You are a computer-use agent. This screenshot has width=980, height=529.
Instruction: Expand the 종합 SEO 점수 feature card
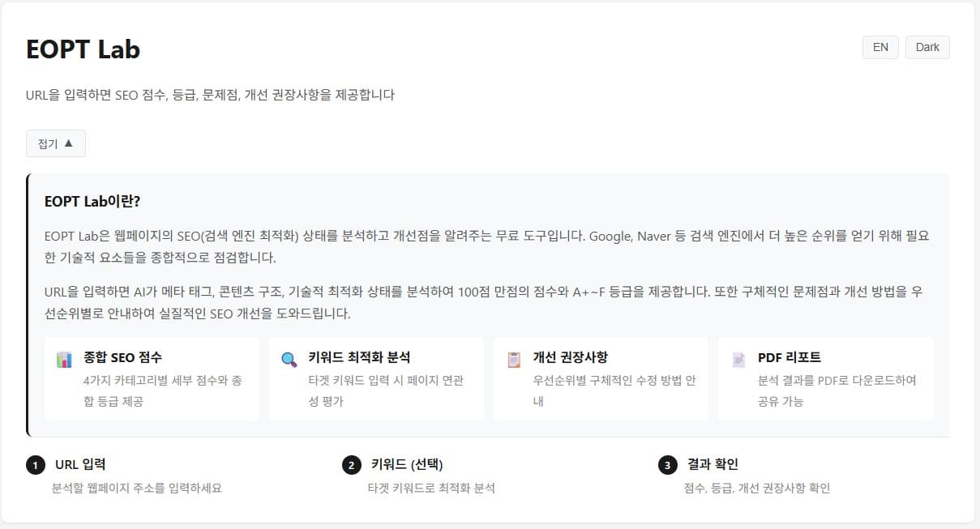[x=152, y=378]
